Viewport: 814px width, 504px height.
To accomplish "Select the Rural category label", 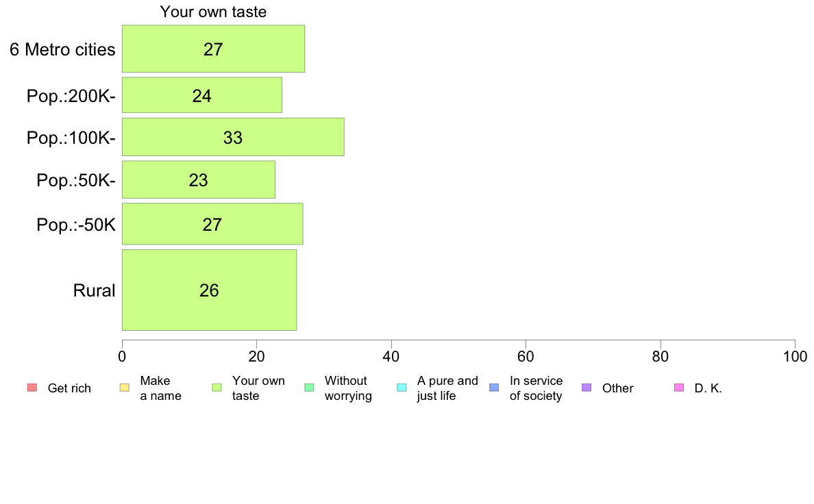I will point(94,290).
